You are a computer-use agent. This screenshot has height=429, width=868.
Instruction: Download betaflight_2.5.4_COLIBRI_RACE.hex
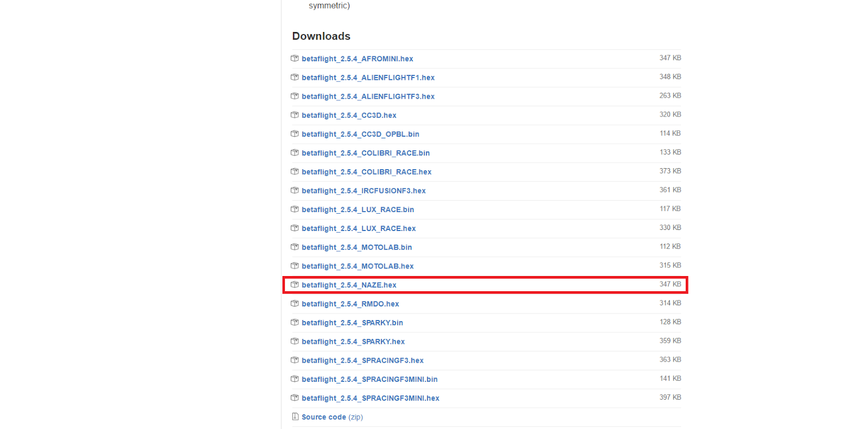pos(367,172)
